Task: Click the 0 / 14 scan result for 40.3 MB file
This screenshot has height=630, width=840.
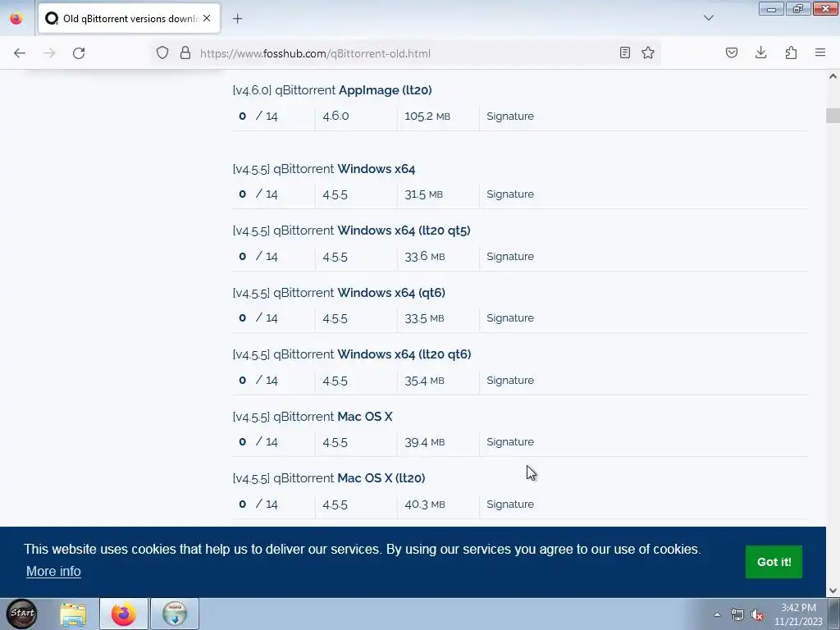Action: click(x=258, y=504)
